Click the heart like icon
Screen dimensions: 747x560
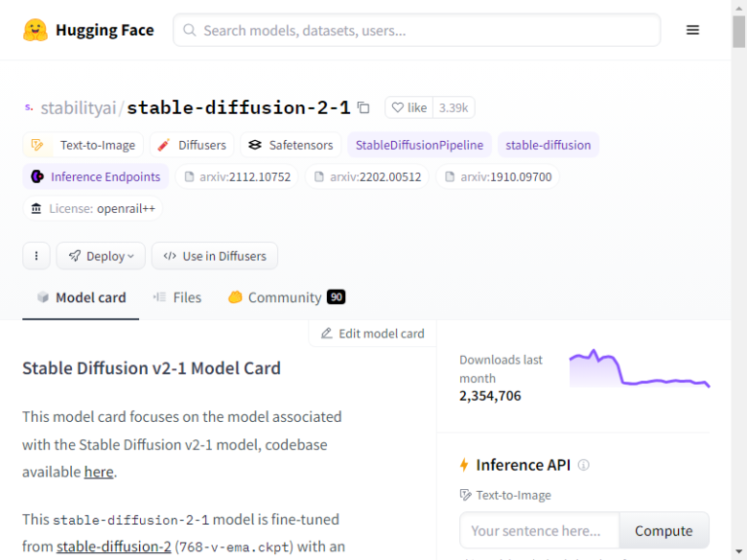pyautogui.click(x=397, y=108)
